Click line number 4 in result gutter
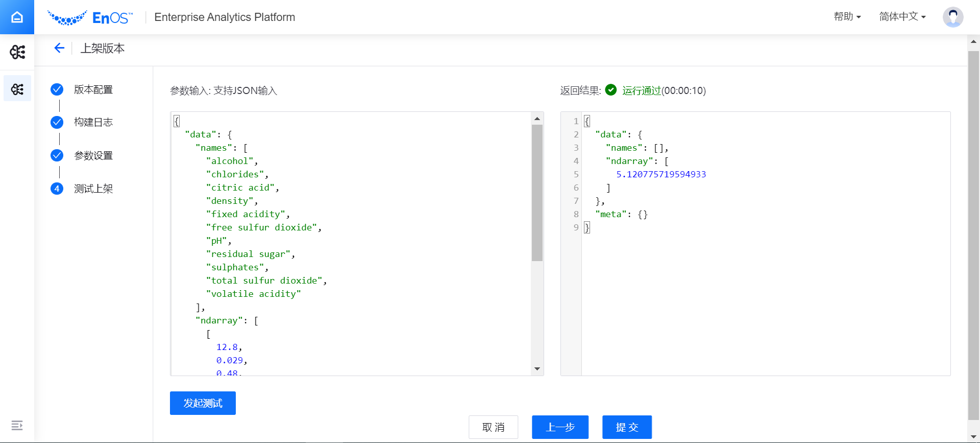 [576, 161]
